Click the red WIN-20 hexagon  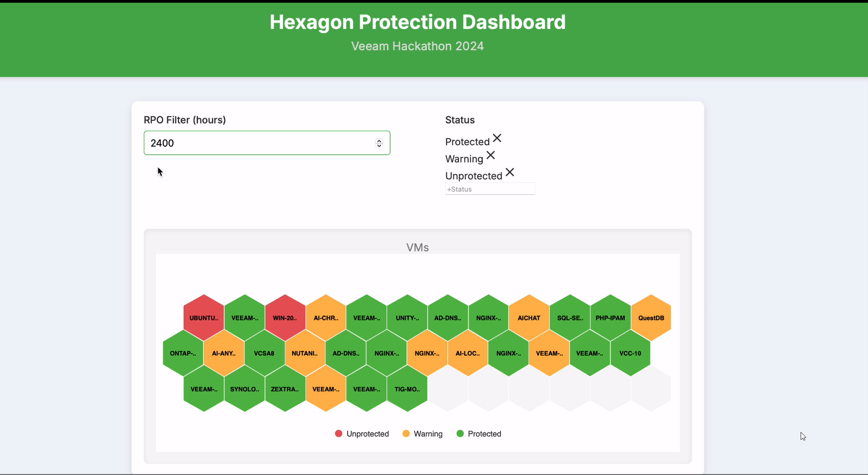click(284, 317)
